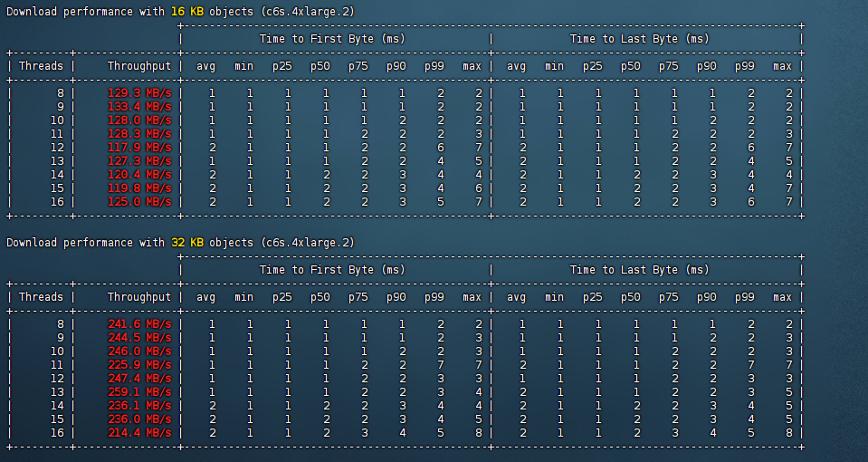The width and height of the screenshot is (868, 462).
Task: Select the 125.0 MB/s throughput value
Action: tap(139, 202)
